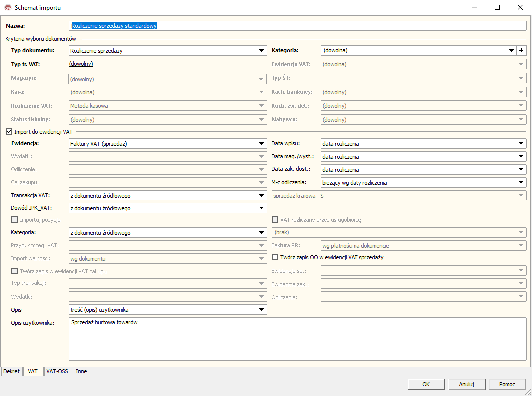The width and height of the screenshot is (532, 396).
Task: Click the app icon in title bar
Action: click(8, 8)
